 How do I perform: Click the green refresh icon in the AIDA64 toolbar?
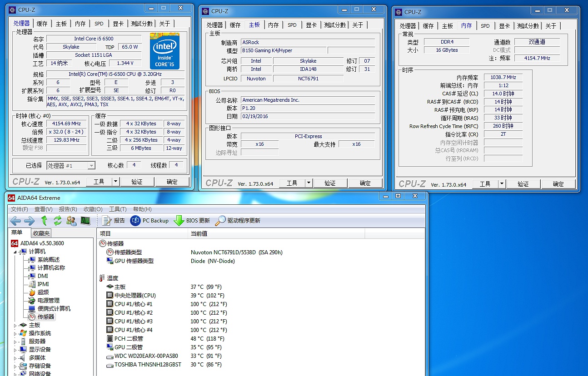pos(58,221)
